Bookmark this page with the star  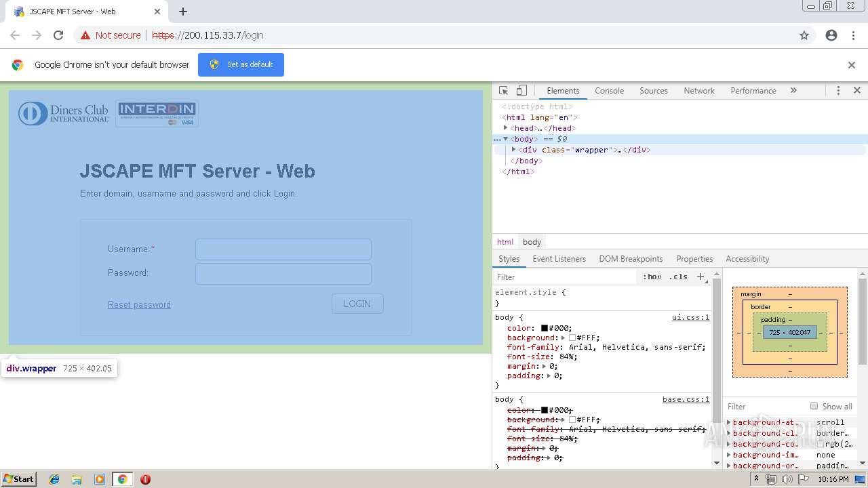click(x=804, y=35)
